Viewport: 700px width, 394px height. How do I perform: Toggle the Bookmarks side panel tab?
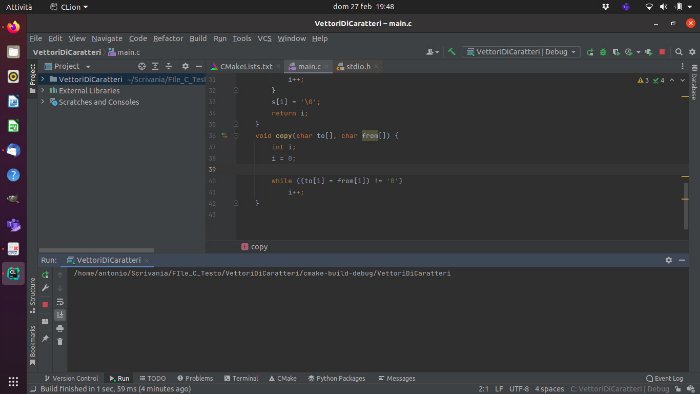[x=32, y=345]
